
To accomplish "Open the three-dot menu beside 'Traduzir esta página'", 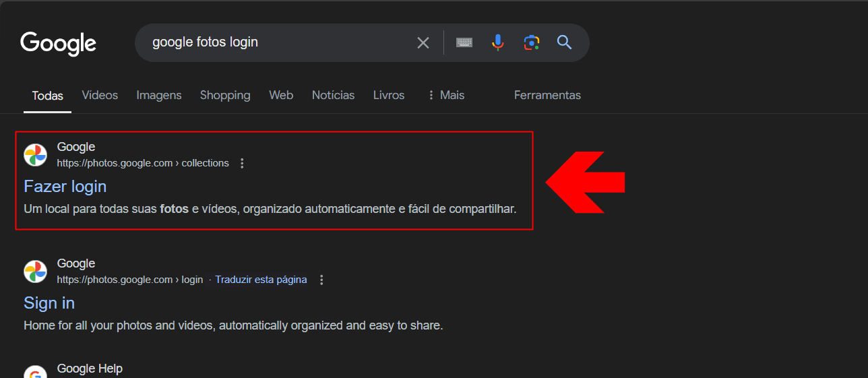I will click(x=321, y=280).
